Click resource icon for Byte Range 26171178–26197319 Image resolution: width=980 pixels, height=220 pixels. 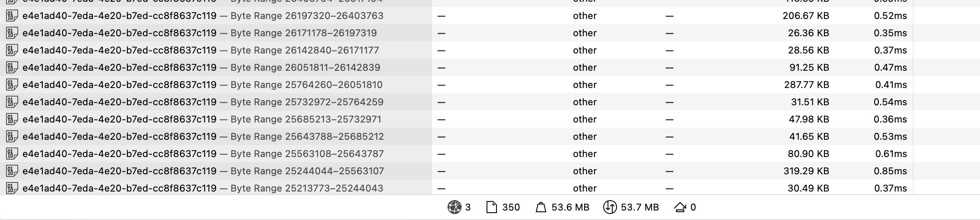tap(12, 33)
